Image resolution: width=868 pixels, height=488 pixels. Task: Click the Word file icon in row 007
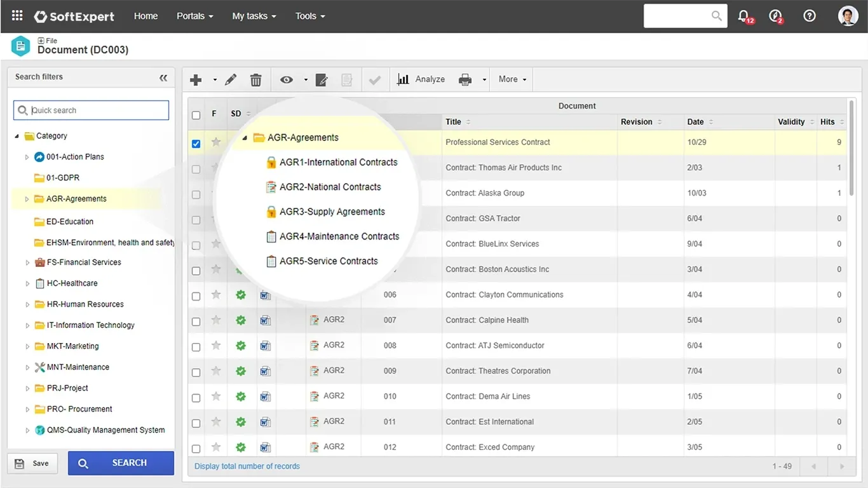265,320
